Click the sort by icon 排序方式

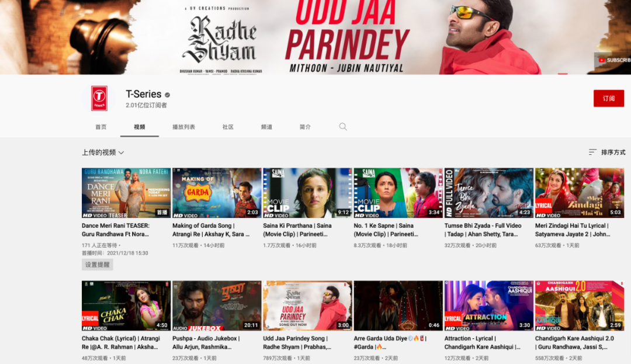[x=592, y=152]
